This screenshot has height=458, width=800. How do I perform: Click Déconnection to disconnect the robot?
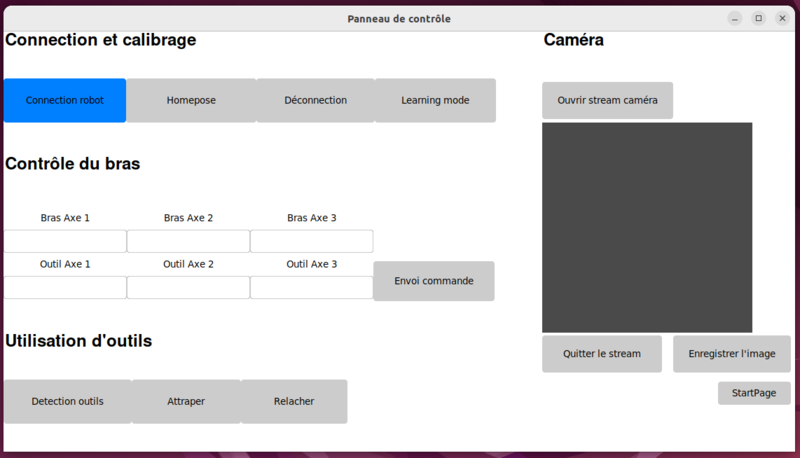(315, 100)
